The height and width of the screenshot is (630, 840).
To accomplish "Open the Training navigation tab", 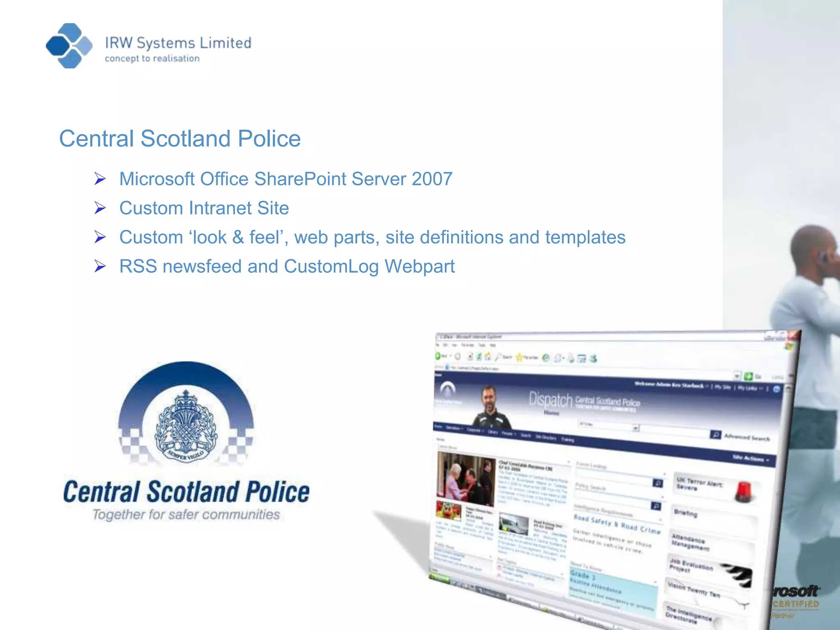I will tap(568, 439).
